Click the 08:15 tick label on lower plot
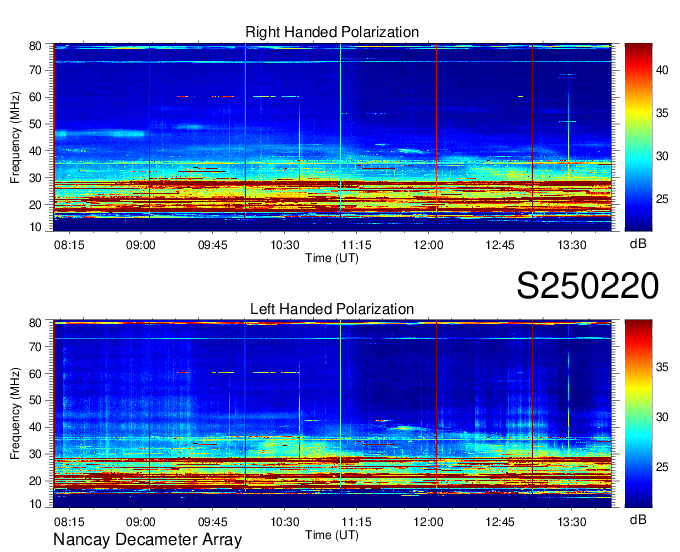Image resolution: width=680 pixels, height=552 pixels. 69,522
